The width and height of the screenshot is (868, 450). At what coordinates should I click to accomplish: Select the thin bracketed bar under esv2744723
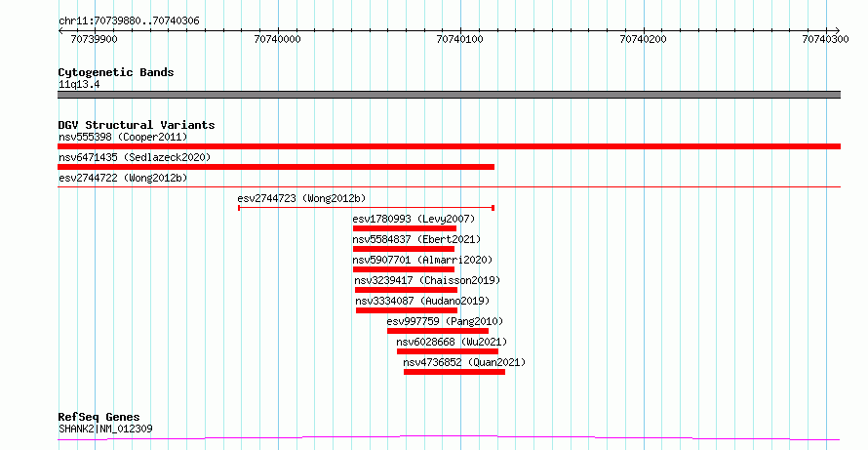(366, 208)
